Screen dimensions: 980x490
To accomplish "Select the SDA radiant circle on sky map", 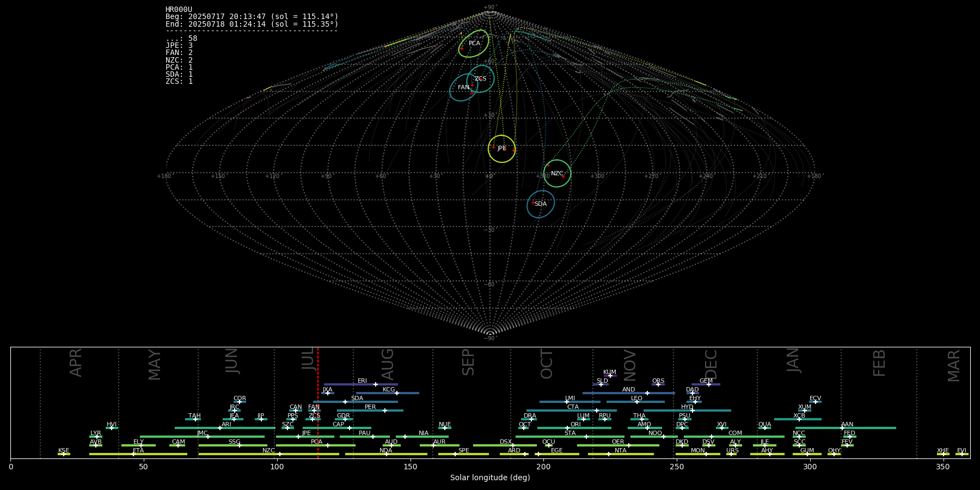I will pyautogui.click(x=541, y=204).
